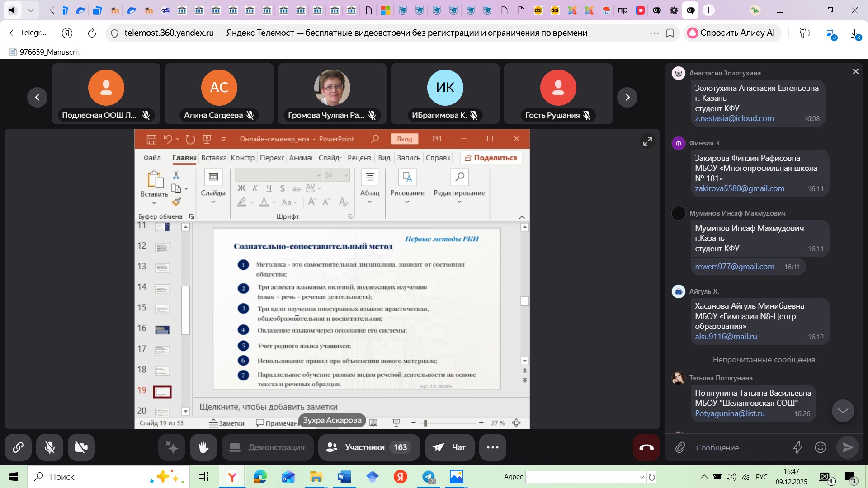Toggle the Chat panel button
The width and height of the screenshot is (868, 488).
pyautogui.click(x=449, y=448)
